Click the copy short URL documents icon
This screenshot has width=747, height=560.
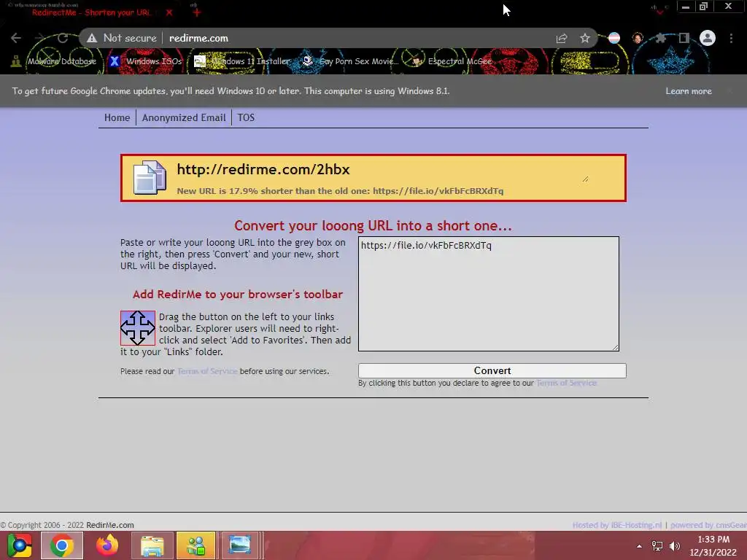[150, 178]
